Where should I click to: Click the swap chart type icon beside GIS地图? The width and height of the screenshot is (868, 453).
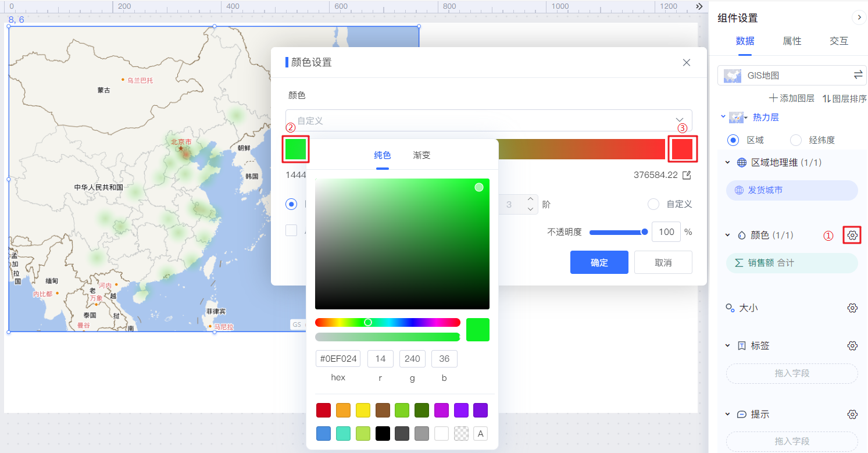pos(858,75)
